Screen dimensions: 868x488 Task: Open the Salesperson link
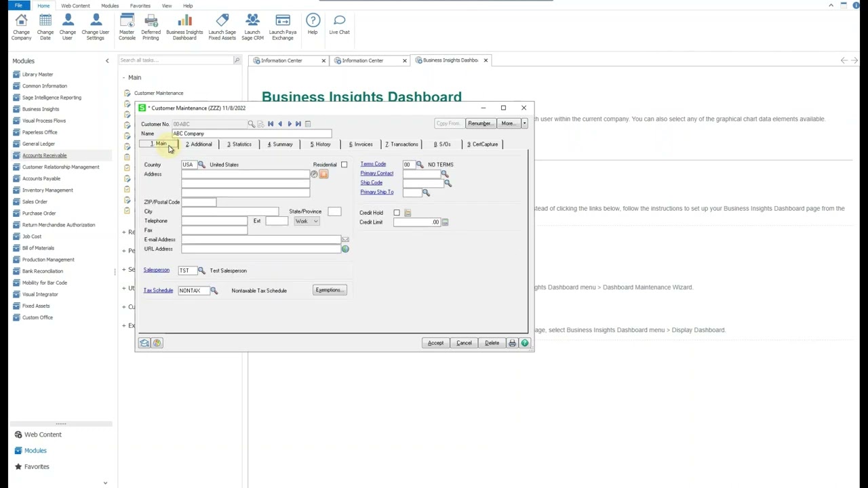point(157,270)
